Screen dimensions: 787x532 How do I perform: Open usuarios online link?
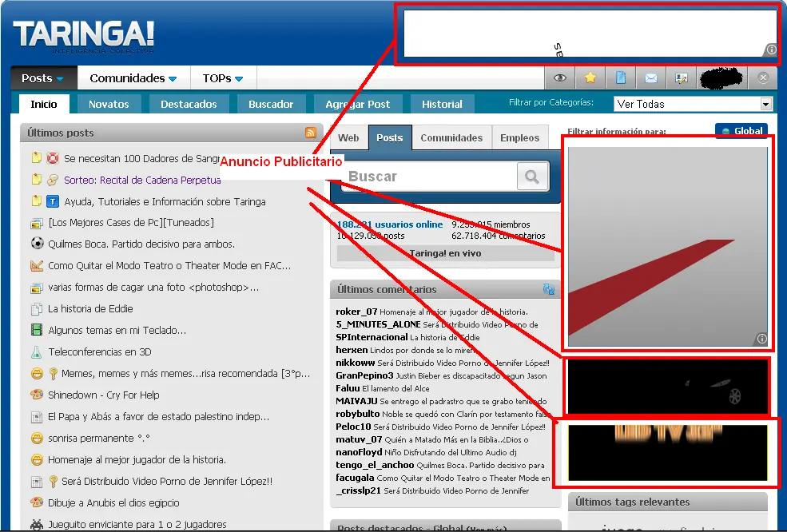click(x=390, y=224)
